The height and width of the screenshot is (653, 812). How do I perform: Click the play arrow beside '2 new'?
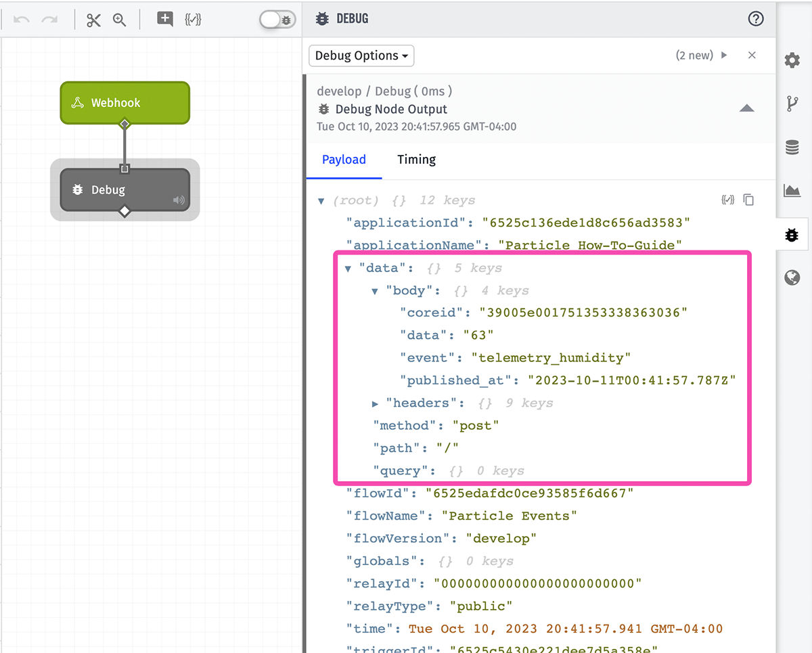pyautogui.click(x=724, y=55)
